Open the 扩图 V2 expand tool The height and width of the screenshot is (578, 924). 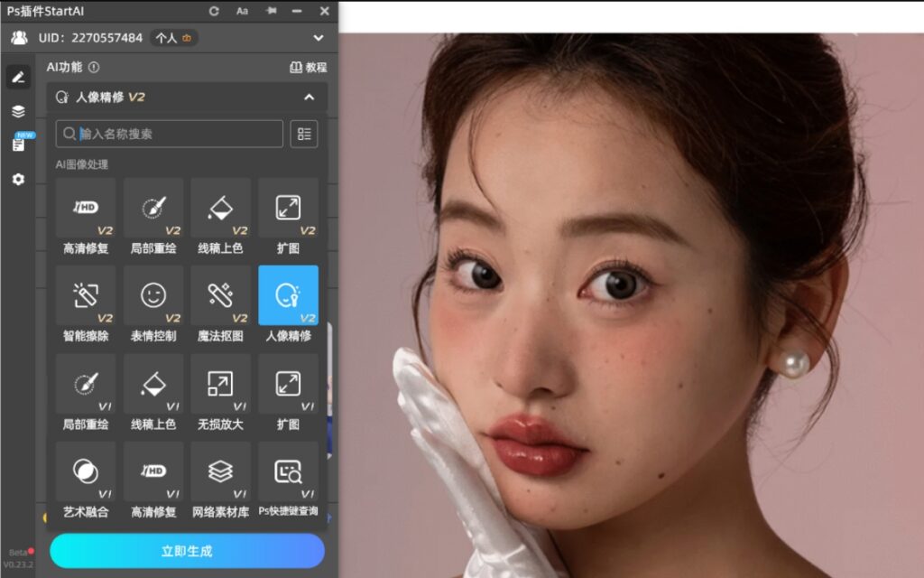pos(288,208)
